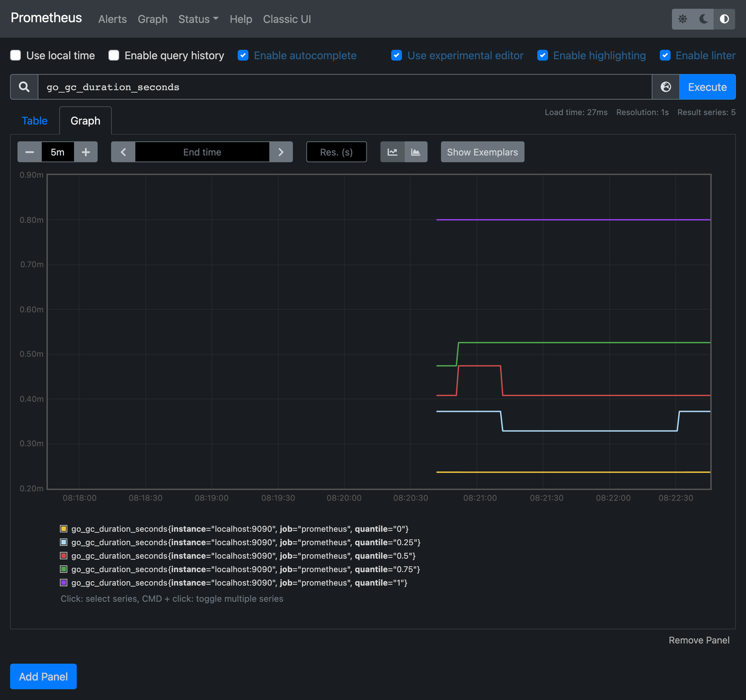Click the 5m range input field

pos(58,152)
